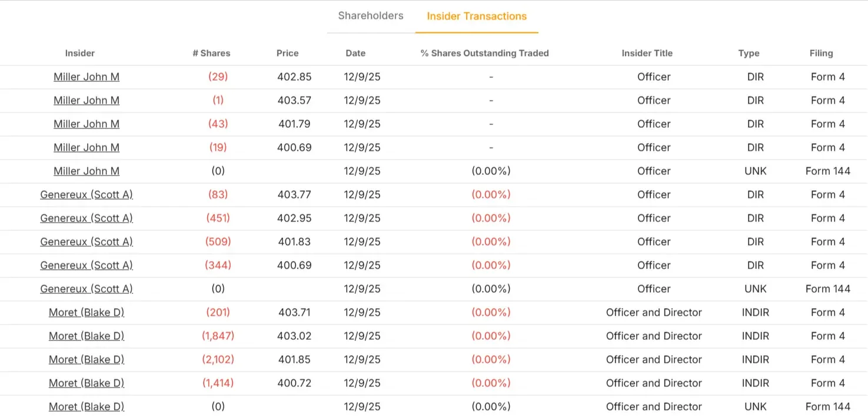Open Genereux (Scott A) link priced 403.77
Screen dimensions: 868x417
coord(87,195)
